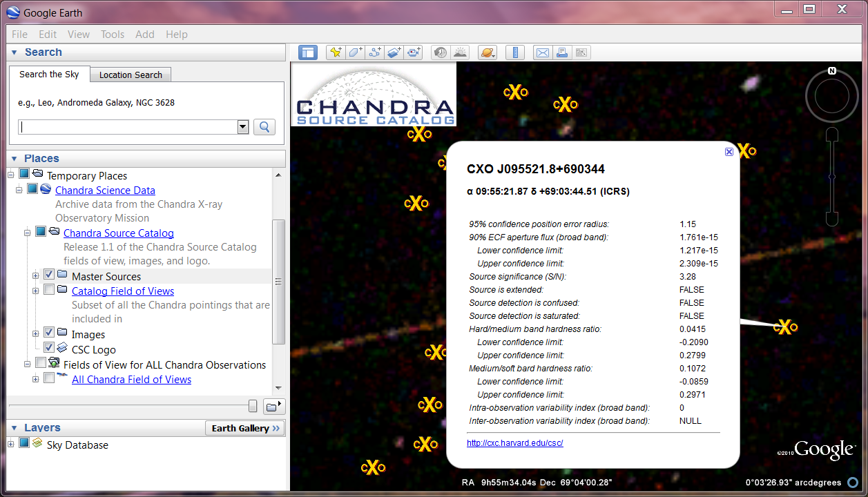
Task: Expand the Images folder tree node
Action: tap(35, 334)
